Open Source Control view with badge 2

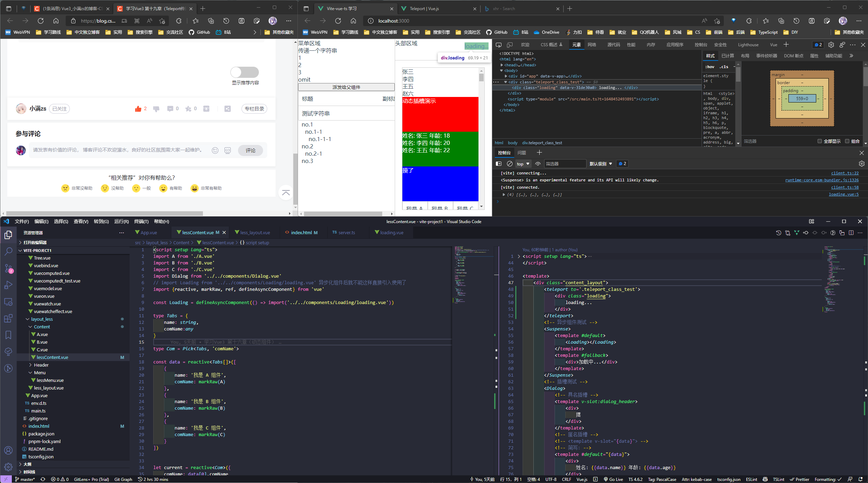coord(8,268)
